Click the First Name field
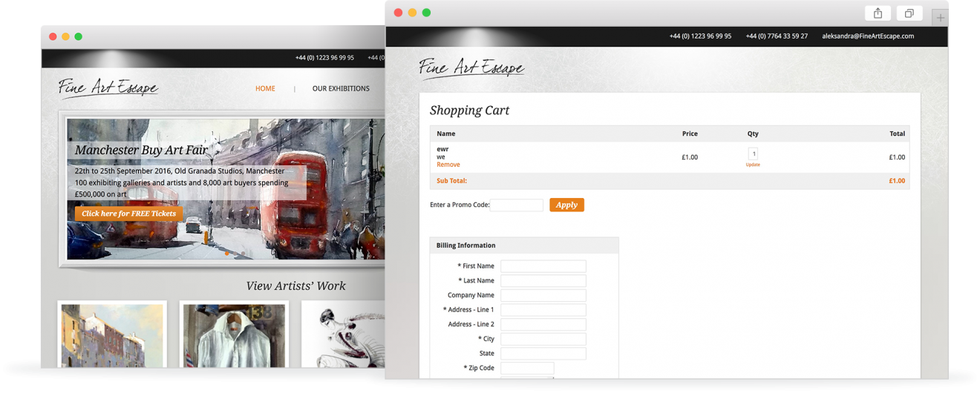 [x=543, y=266]
